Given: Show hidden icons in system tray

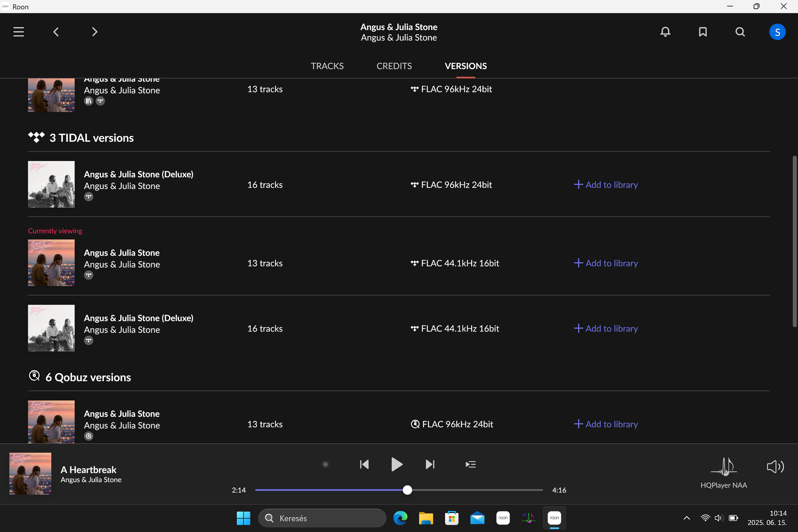Looking at the screenshot, I should pyautogui.click(x=687, y=518).
